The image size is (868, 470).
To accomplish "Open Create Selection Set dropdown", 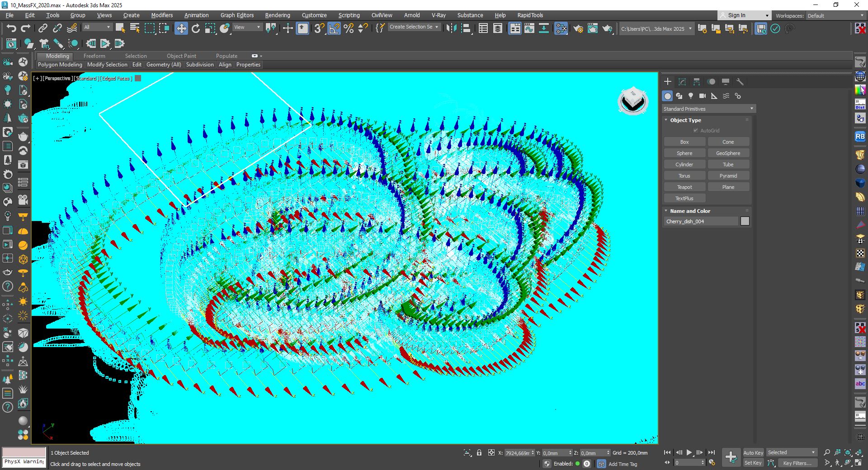I will [414, 27].
